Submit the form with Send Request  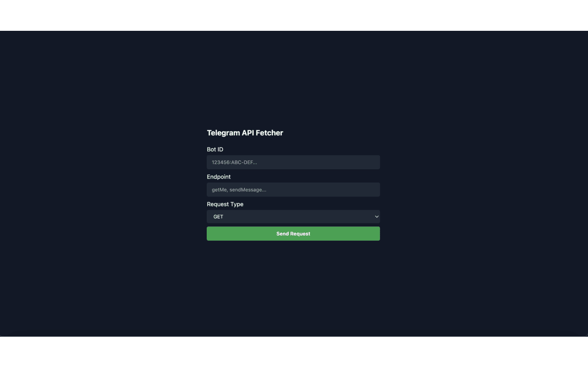click(293, 234)
